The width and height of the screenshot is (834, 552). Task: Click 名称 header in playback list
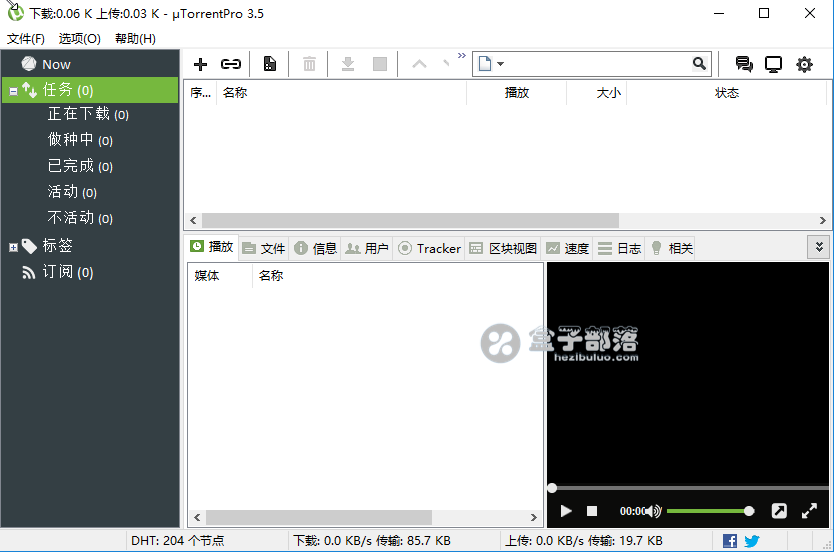click(x=271, y=275)
